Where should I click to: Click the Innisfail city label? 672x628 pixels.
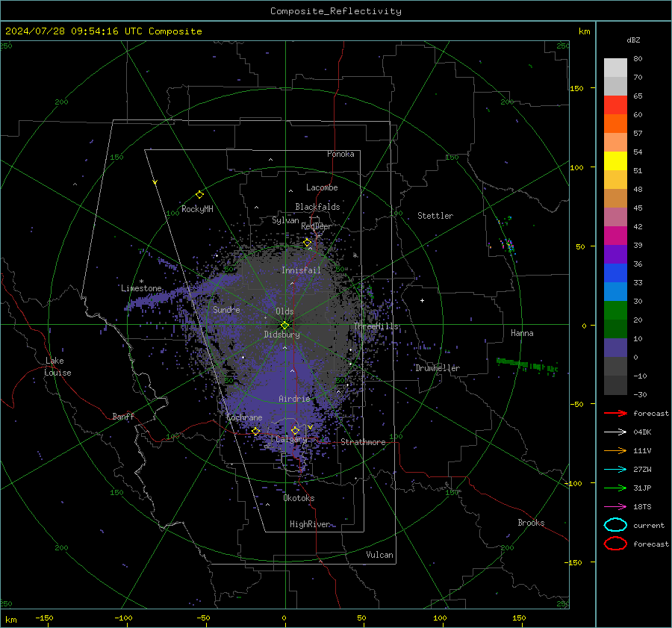point(301,270)
